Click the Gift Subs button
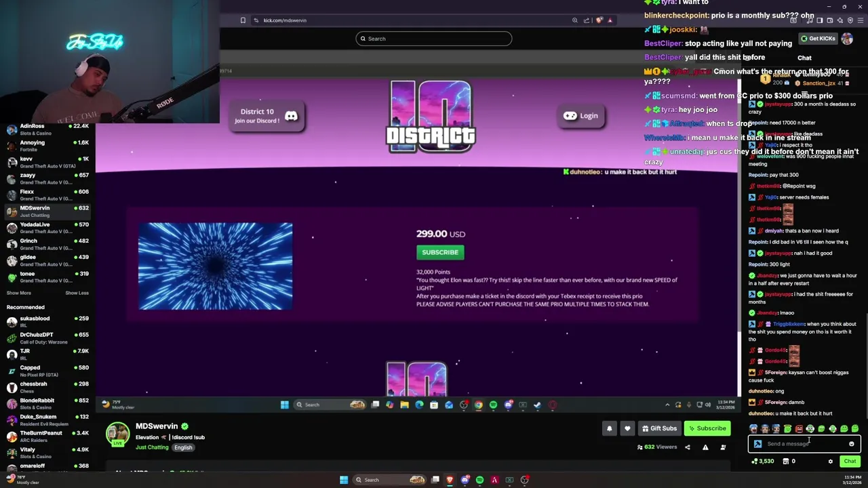 tap(659, 428)
